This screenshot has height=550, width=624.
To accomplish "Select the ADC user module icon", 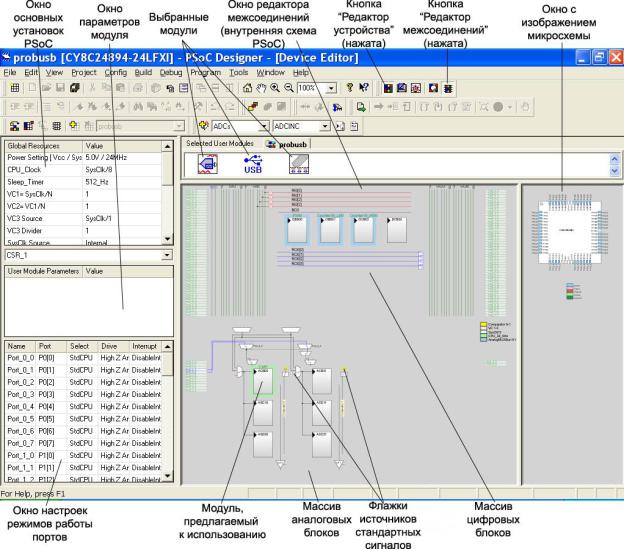I will pos(208,164).
